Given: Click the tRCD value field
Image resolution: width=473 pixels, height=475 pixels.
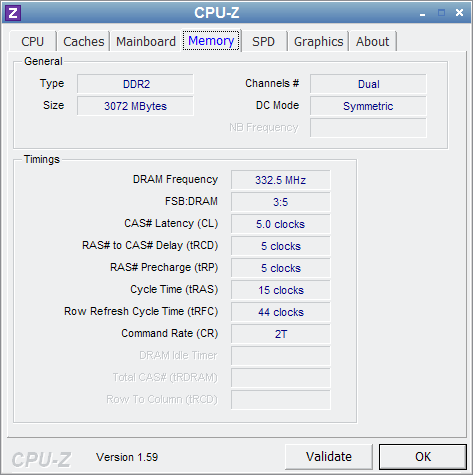Looking at the screenshot, I should (x=281, y=246).
